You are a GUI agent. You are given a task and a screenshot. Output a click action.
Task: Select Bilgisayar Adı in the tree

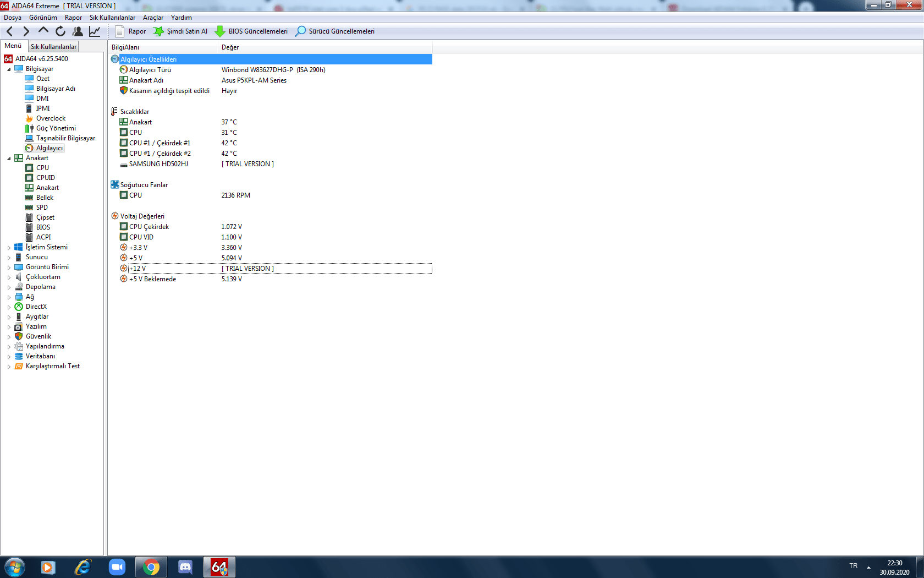click(56, 89)
